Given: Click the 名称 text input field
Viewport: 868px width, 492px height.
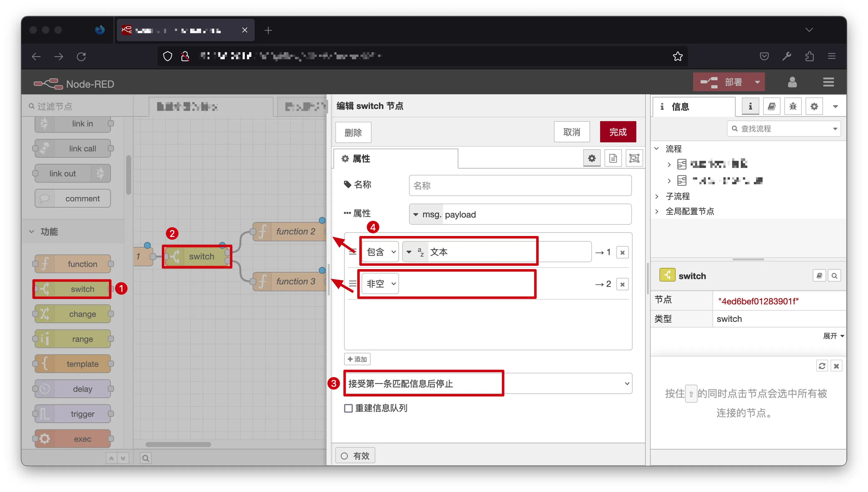Looking at the screenshot, I should (x=520, y=185).
